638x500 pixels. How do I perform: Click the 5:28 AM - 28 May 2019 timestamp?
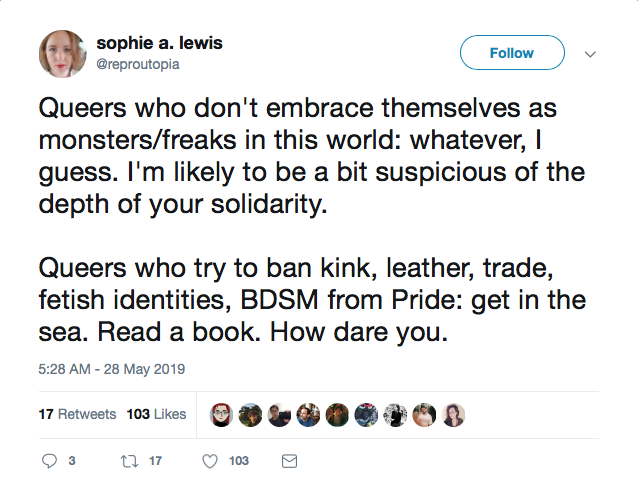112,369
